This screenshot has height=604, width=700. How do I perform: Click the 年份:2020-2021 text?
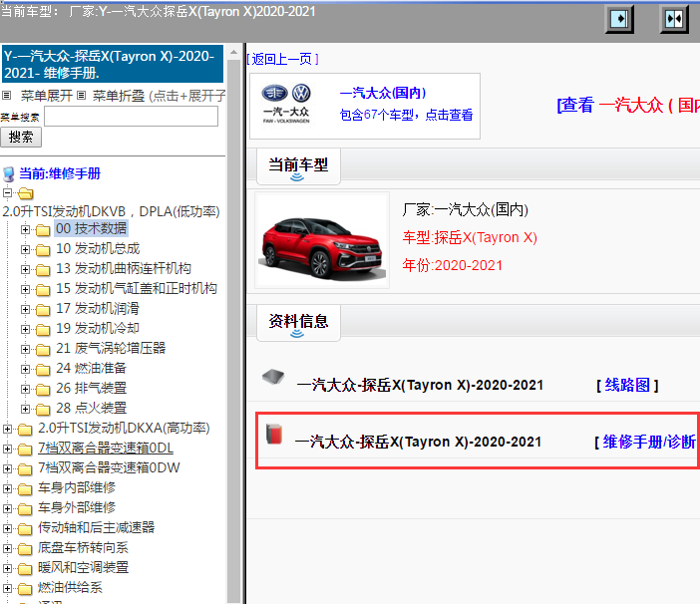click(x=453, y=265)
